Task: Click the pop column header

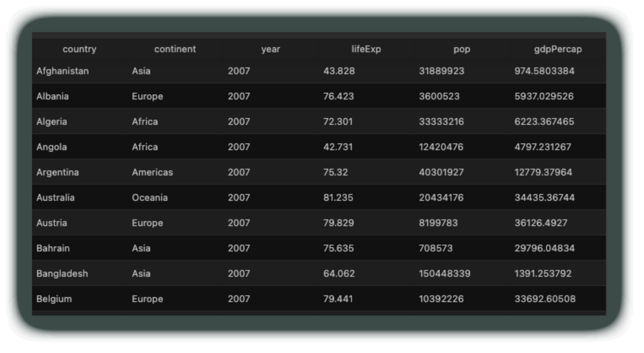Action: 461,49
